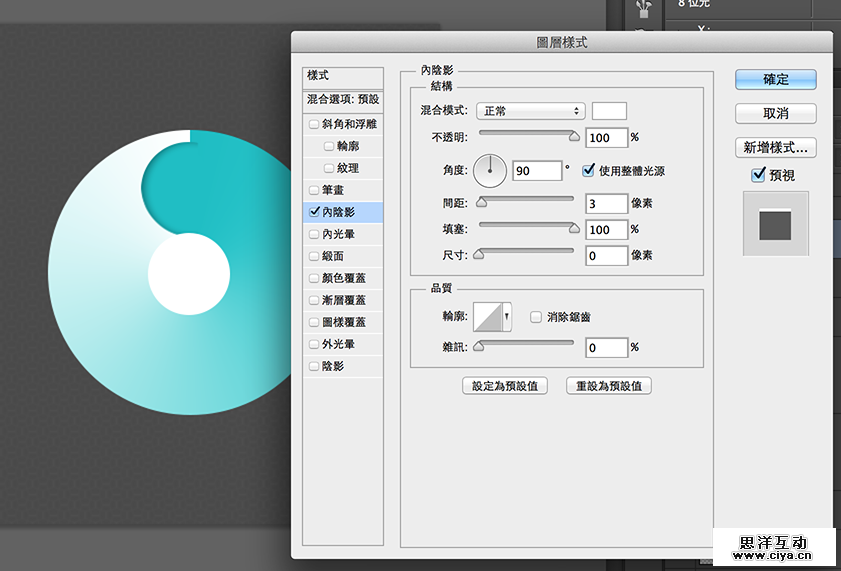Click the 尺寸 size value field
841x571 pixels.
pos(607,256)
